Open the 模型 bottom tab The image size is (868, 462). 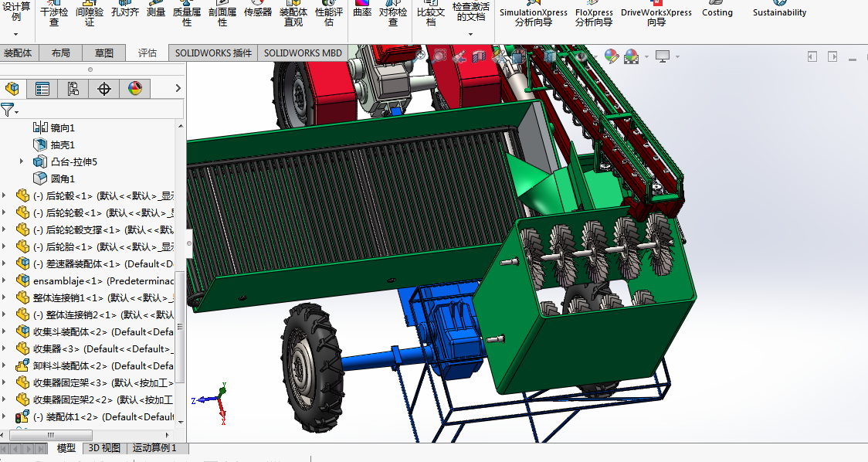coord(66,448)
